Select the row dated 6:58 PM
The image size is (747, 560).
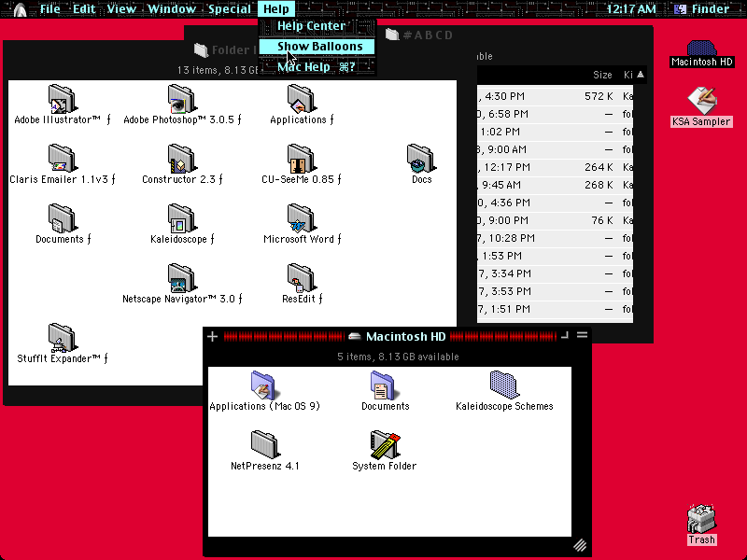click(555, 114)
